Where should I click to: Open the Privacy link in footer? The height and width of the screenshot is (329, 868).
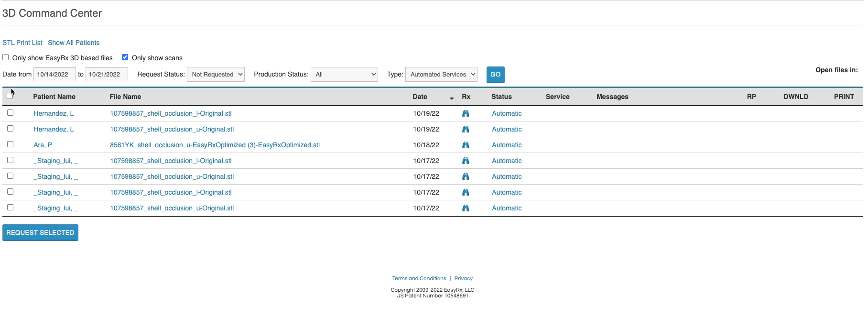pos(464,279)
